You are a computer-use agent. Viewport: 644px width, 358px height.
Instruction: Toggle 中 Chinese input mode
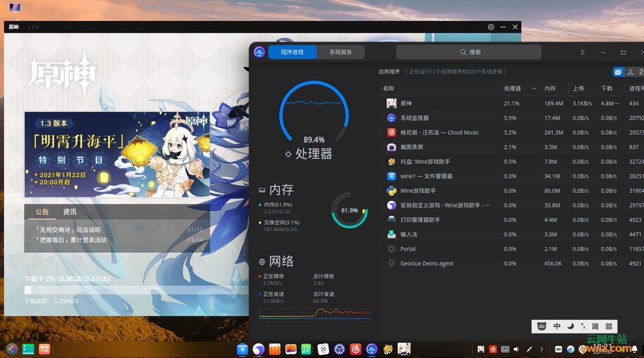point(557,326)
